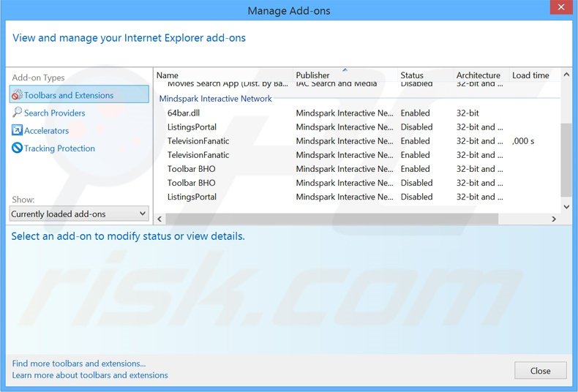Viewport: 578px width, 392px height.
Task: Open the Find more toolbars and extensions link
Action: [79, 363]
